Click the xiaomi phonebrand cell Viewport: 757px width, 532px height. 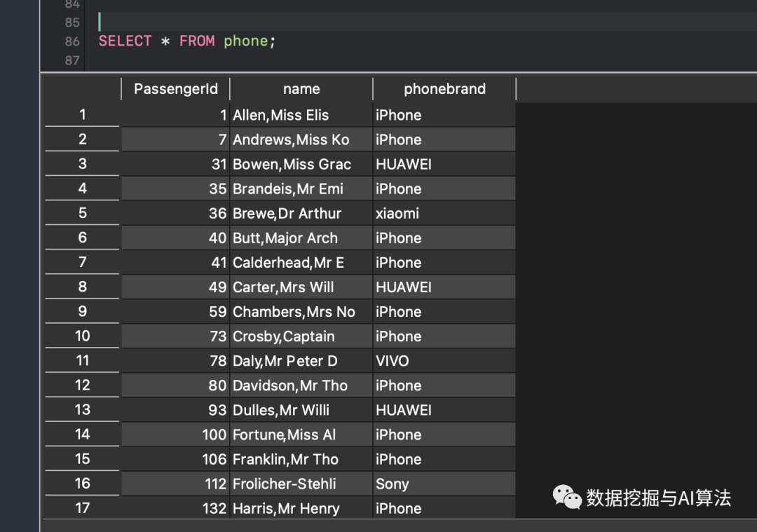(x=444, y=213)
